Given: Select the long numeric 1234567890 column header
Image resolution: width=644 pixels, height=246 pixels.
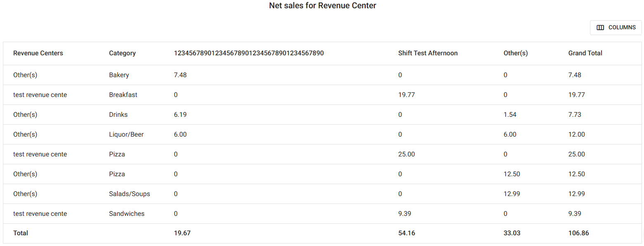Looking at the screenshot, I should click(x=249, y=53).
